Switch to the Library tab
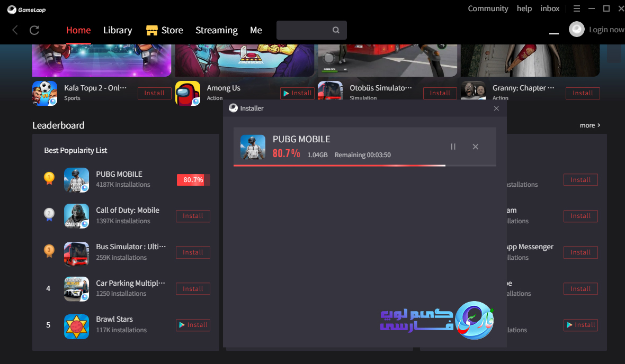Screen dimensions: 625x364 click(x=118, y=30)
